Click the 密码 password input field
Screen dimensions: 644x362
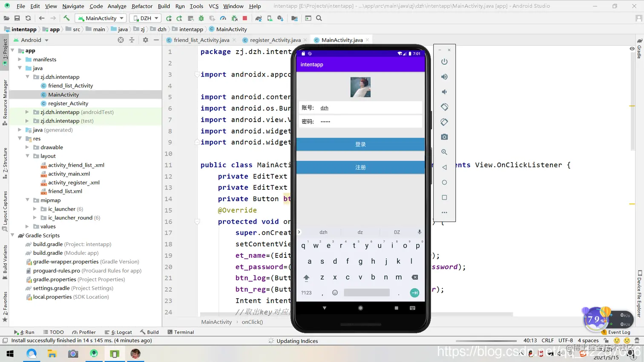(x=370, y=121)
